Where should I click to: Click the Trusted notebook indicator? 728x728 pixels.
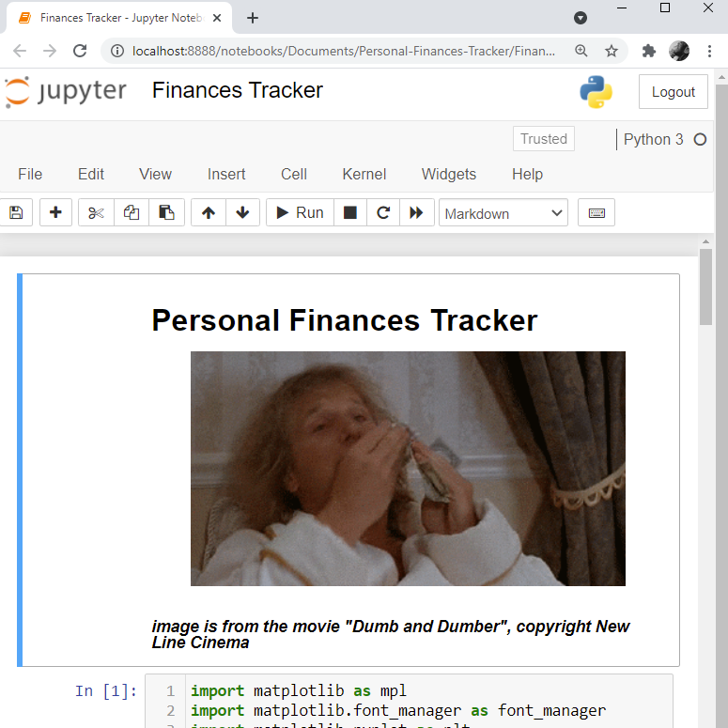tap(544, 139)
